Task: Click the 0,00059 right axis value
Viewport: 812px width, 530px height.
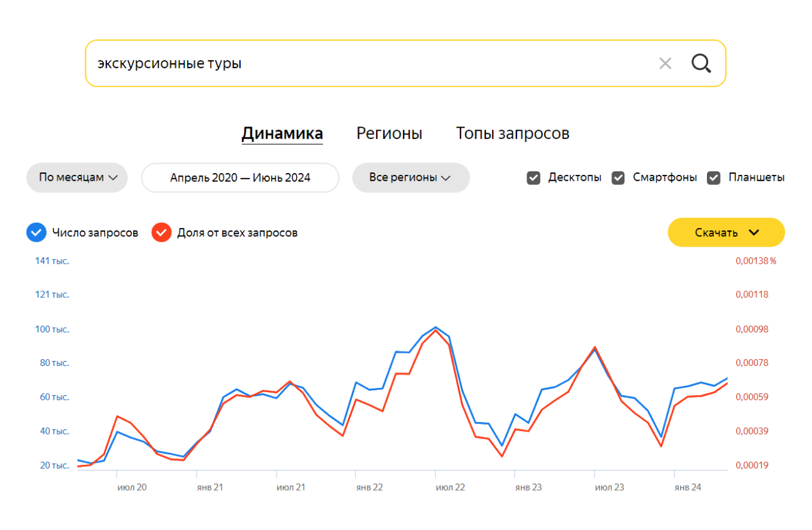Action: 752,397
